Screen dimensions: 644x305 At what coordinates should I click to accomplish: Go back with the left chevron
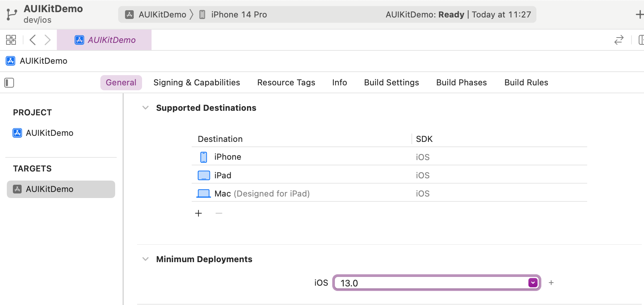pos(33,40)
